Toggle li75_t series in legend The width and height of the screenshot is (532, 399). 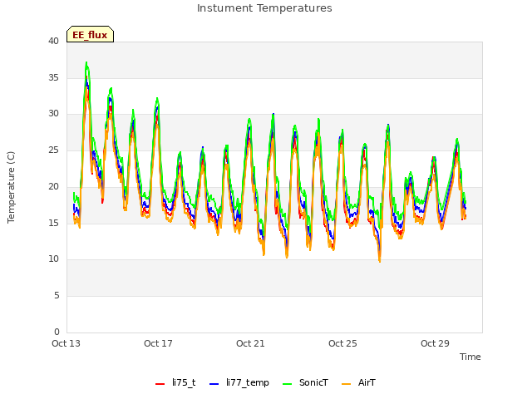click(175, 382)
